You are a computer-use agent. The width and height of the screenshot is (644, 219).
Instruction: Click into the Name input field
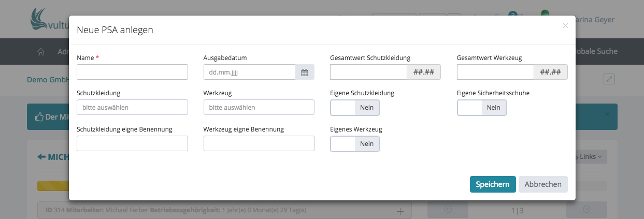132,72
